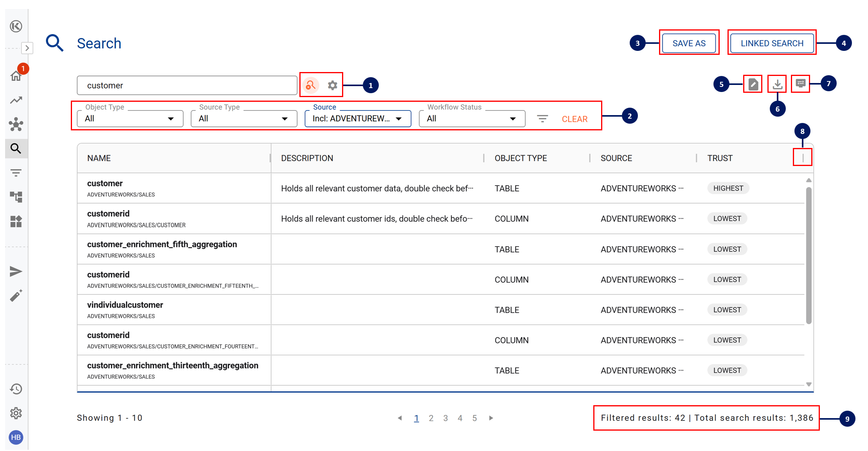The height and width of the screenshot is (451, 868).
Task: Expand the Source Type dropdown
Action: coord(244,119)
